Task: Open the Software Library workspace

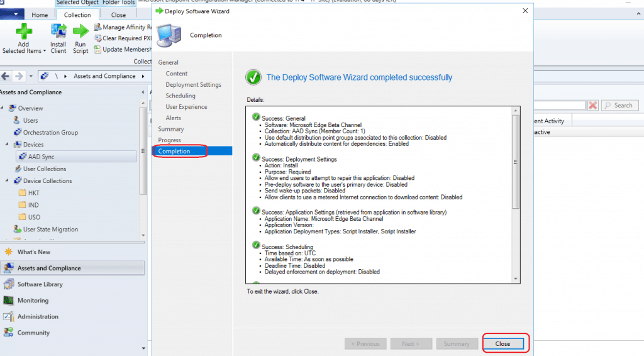Action: [40, 284]
